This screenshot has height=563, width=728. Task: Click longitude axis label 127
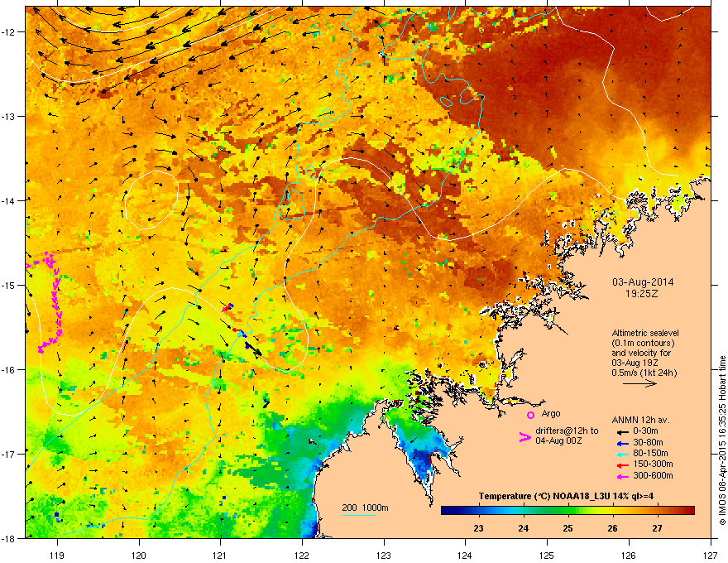pyautogui.click(x=711, y=555)
